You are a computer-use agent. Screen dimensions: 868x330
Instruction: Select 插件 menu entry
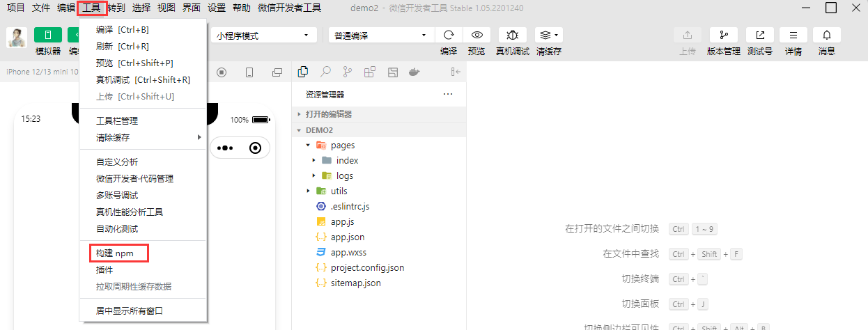144,269
